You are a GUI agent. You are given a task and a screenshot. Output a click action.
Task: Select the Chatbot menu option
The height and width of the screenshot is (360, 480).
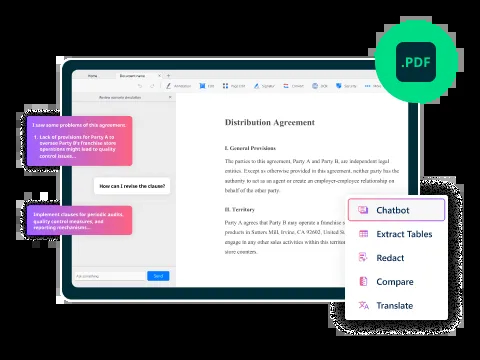tap(396, 210)
